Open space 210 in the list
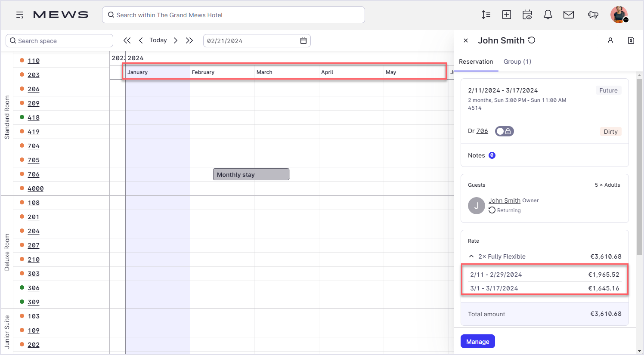644x355 pixels. pyautogui.click(x=34, y=259)
